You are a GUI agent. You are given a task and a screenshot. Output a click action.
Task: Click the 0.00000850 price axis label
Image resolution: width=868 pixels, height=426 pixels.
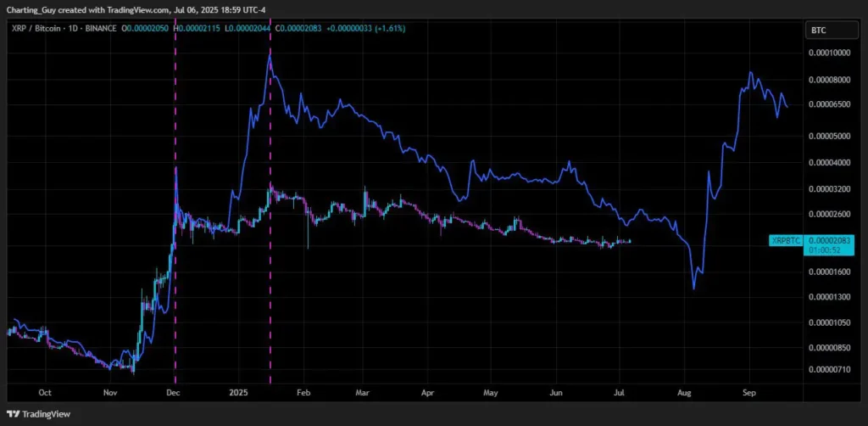pyautogui.click(x=831, y=348)
